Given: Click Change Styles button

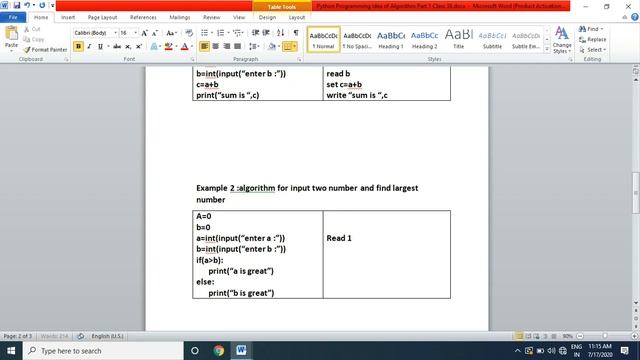Looking at the screenshot, I should [x=562, y=40].
